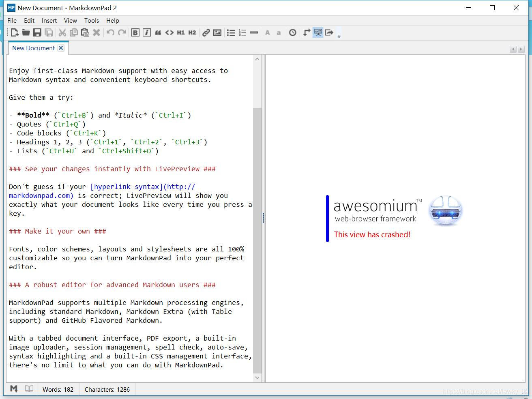Insert a blockquote with quote icon

158,33
